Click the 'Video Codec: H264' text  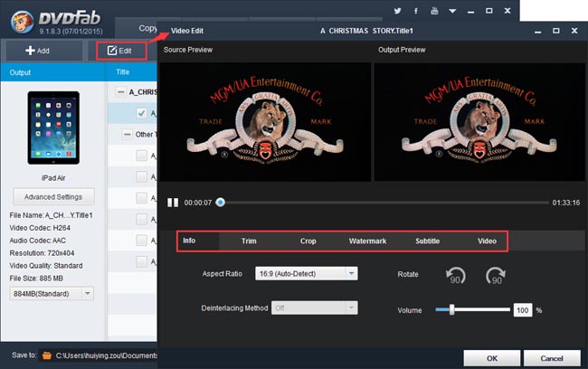pyautogui.click(x=40, y=228)
